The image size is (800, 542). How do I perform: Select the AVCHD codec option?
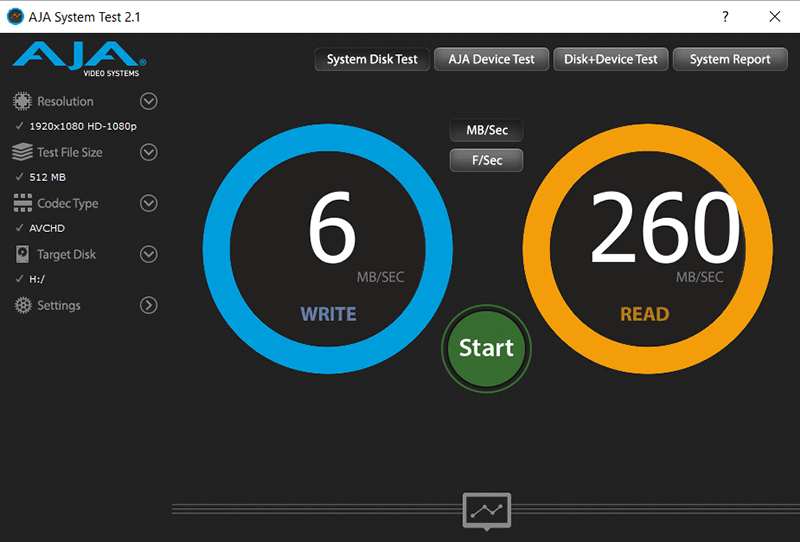tap(47, 228)
